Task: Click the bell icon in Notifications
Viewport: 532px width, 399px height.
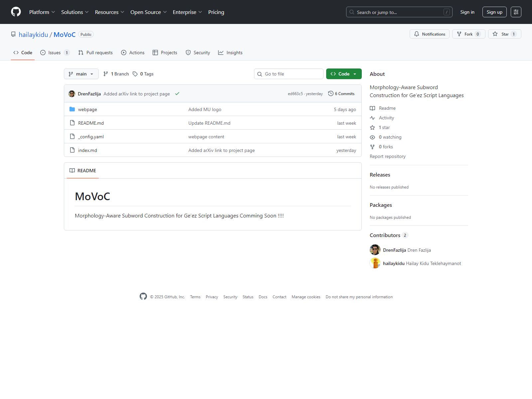Action: 417,34
